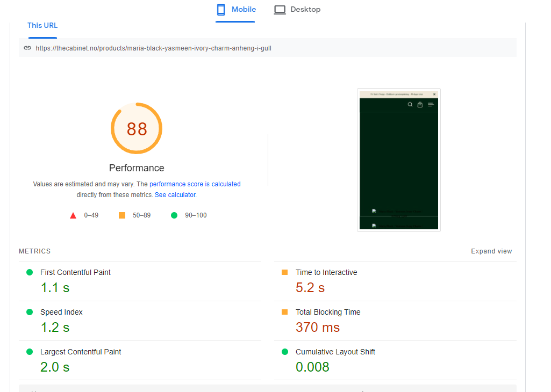The width and height of the screenshot is (551, 392).
Task: Click the link icon beside the analyzed URL
Action: coord(27,48)
